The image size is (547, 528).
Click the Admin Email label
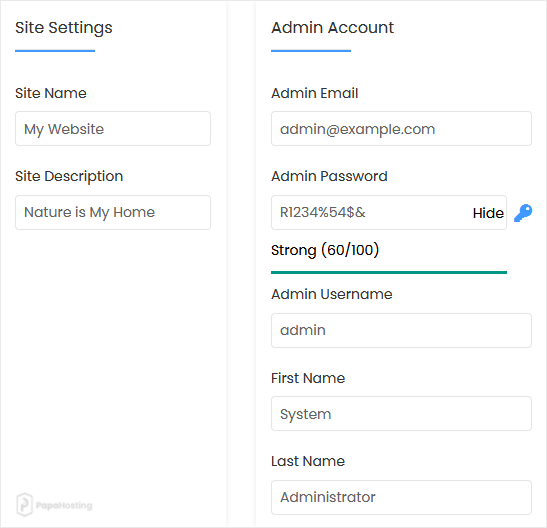315,93
